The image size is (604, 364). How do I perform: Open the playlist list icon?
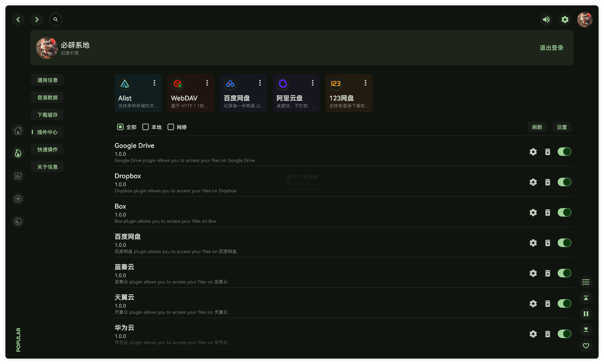(586, 282)
